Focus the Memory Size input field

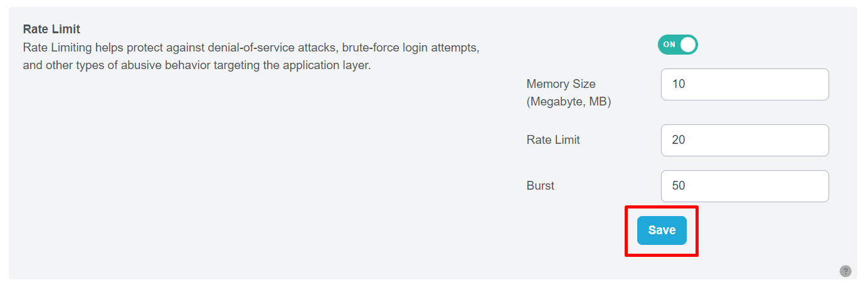[x=744, y=84]
